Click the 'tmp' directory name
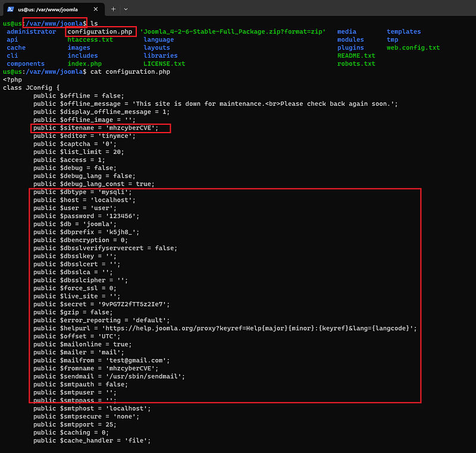Image resolution: width=476 pixels, height=453 pixels. (x=392, y=40)
